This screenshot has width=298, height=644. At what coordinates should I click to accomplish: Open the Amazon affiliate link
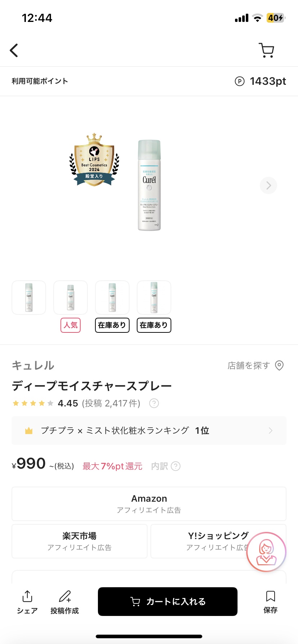click(149, 503)
